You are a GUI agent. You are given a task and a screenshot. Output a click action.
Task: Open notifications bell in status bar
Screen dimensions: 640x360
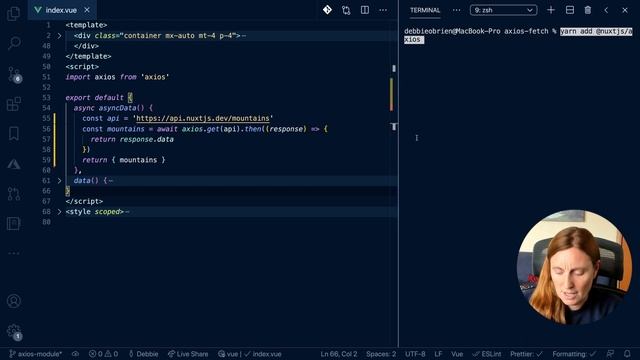tap(627, 354)
